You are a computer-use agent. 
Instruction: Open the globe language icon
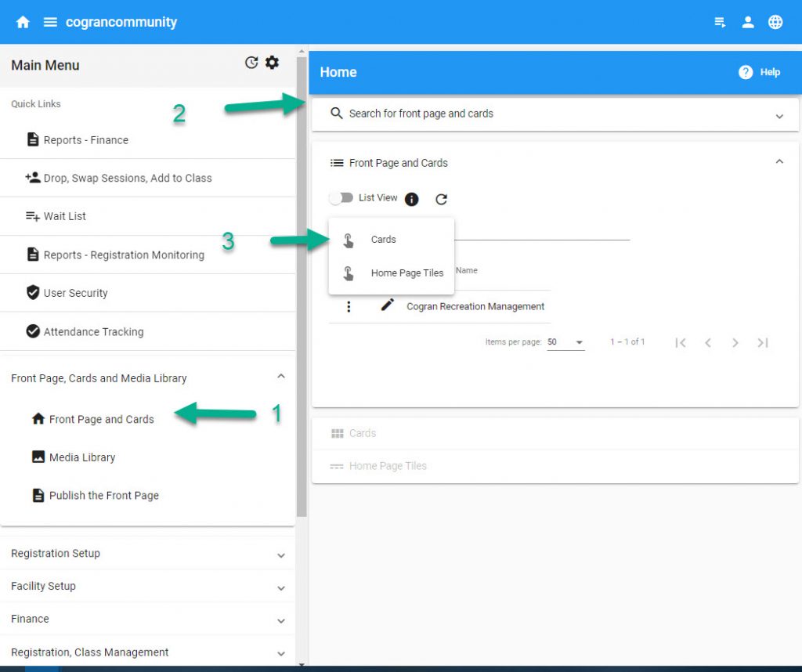click(775, 22)
